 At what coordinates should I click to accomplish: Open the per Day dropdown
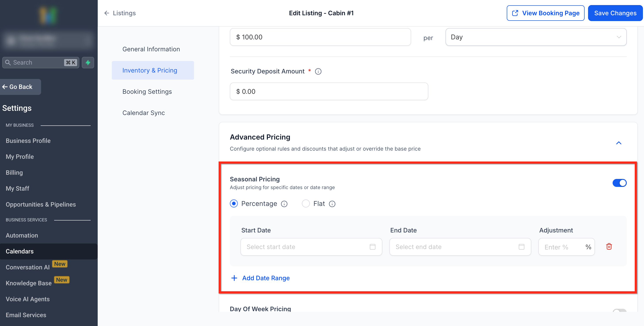point(536,37)
